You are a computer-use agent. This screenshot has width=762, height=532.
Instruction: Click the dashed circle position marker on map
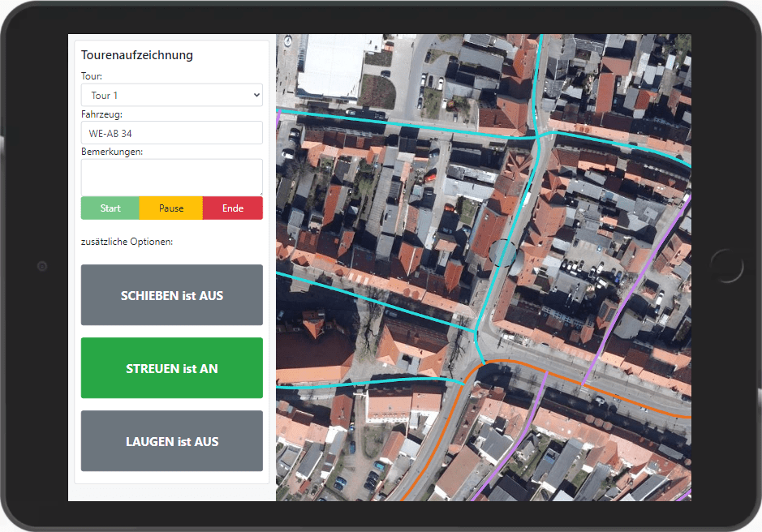coord(504,253)
